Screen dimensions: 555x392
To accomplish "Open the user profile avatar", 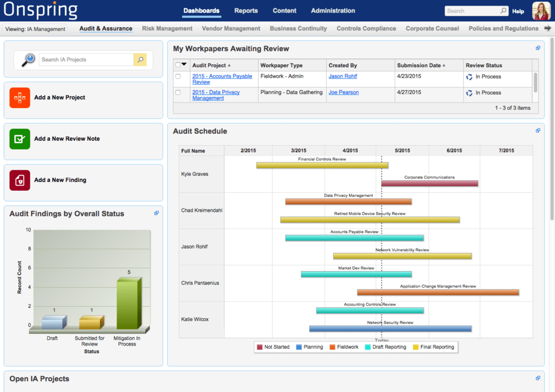I will [541, 11].
